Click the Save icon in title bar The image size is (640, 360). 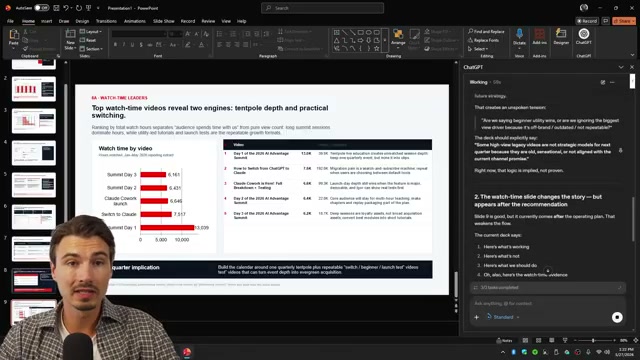56,8
